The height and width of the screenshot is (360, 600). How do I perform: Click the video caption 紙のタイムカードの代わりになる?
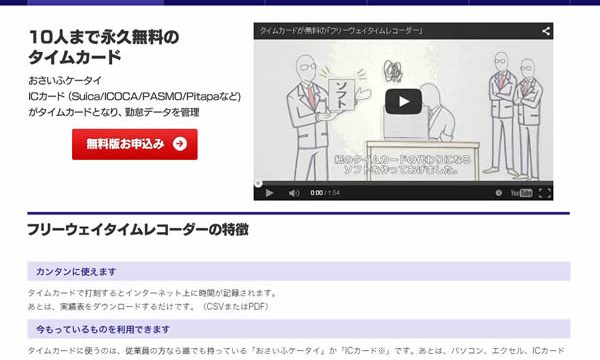403,160
